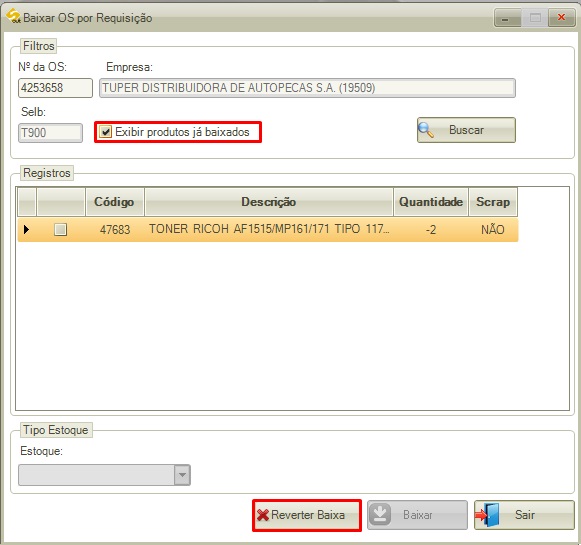Click the Nº da OS input field

[x=55, y=88]
